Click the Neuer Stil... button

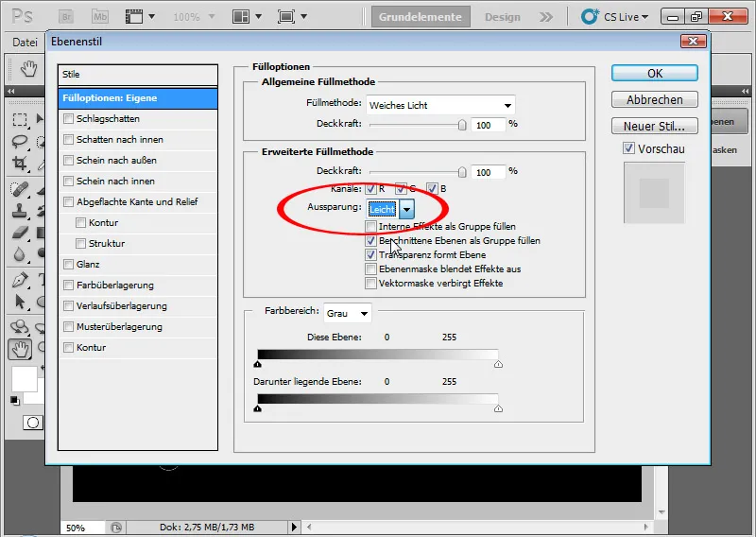[x=654, y=127]
